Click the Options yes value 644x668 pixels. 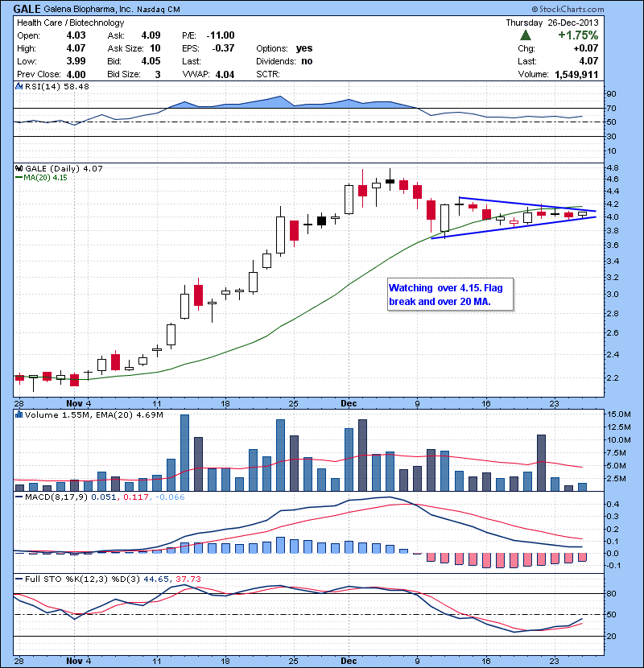(x=304, y=48)
